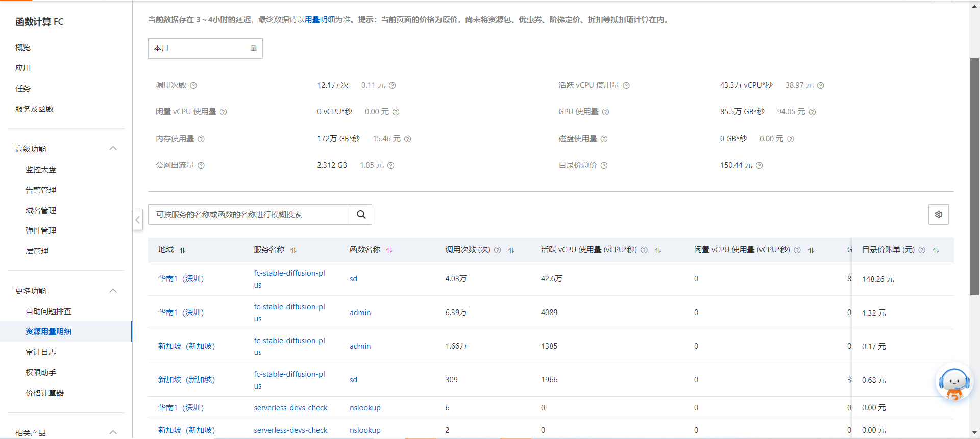Open the 本月 date range dropdown
The image size is (980, 439).
pos(205,48)
